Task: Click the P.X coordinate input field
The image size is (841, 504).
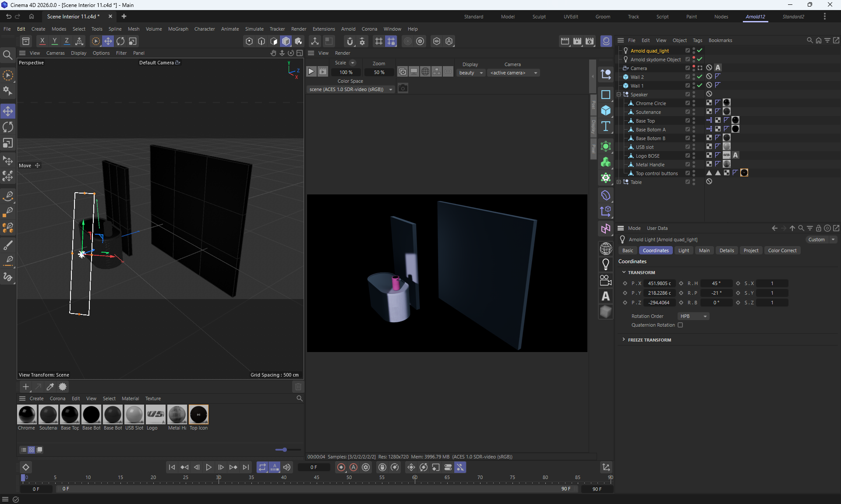Action: [659, 283]
